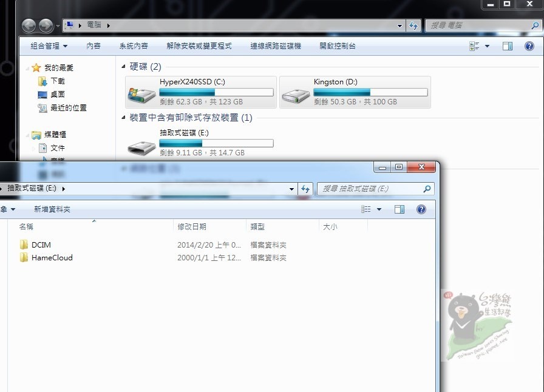Select 文件 library in navigation pane

click(x=58, y=148)
